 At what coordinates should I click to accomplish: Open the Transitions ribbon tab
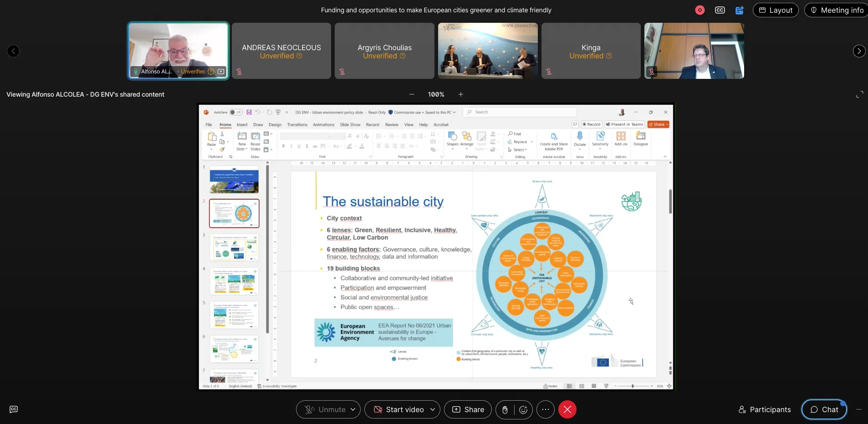(297, 124)
